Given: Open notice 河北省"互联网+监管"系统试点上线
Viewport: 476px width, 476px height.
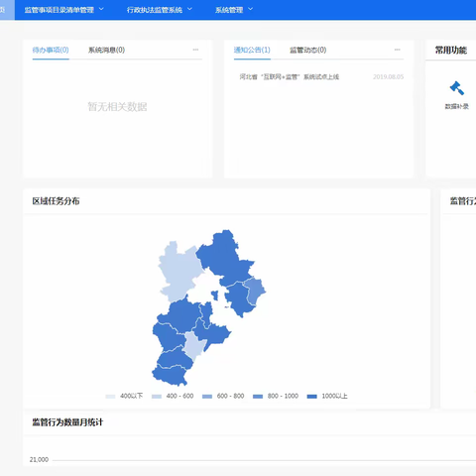Looking at the screenshot, I should 290,76.
